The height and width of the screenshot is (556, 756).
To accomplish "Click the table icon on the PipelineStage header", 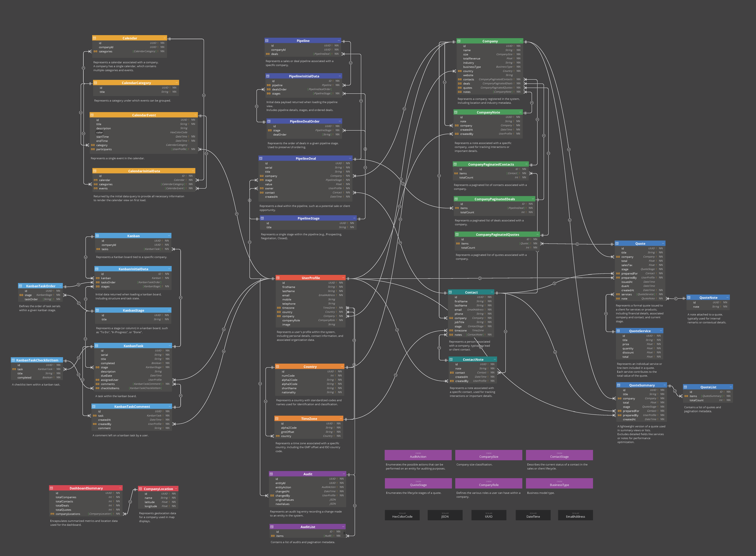I will coord(262,218).
